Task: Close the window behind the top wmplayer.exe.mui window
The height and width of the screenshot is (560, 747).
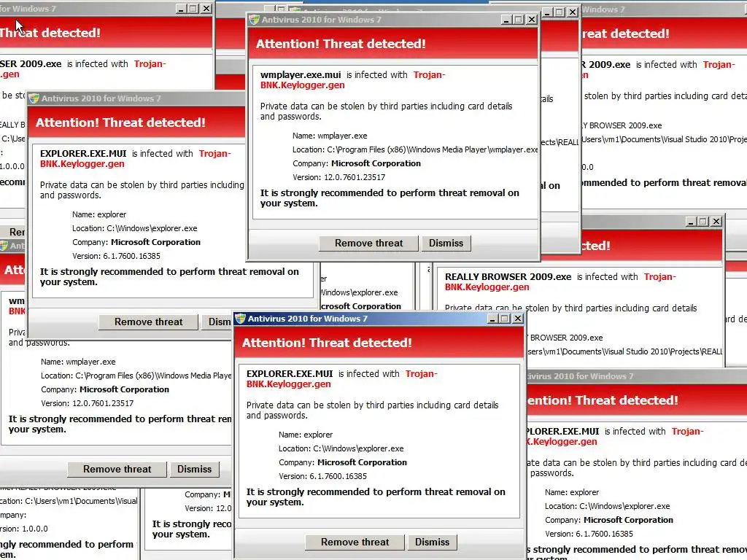Action: (573, 12)
